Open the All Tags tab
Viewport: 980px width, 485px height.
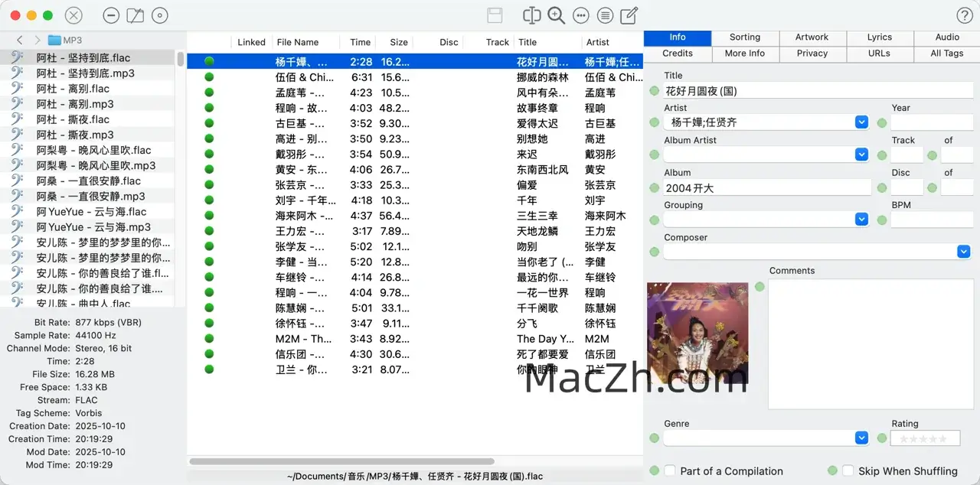pyautogui.click(x=946, y=54)
